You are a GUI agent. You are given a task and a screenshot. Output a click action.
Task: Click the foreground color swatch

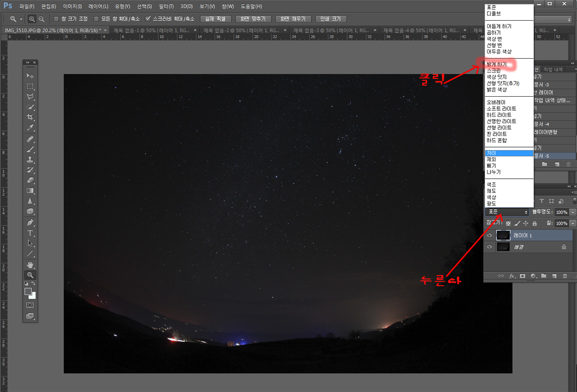tap(28, 291)
